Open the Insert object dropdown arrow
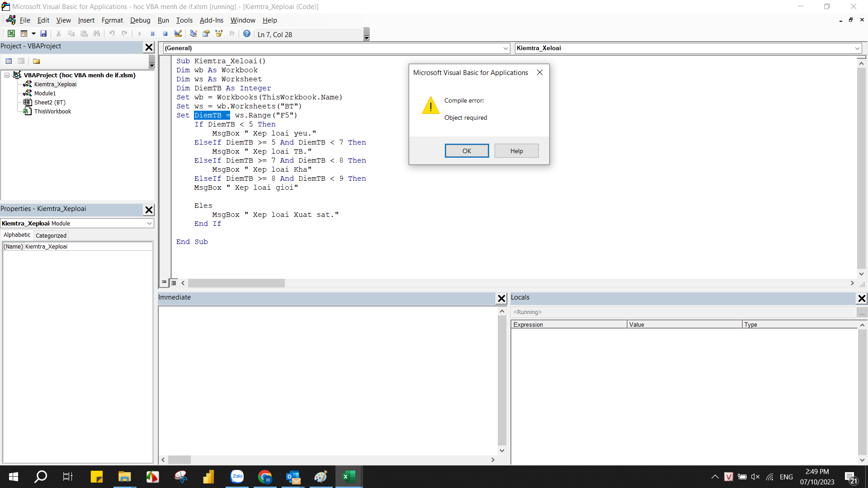This screenshot has height=488, width=868. pos(33,34)
